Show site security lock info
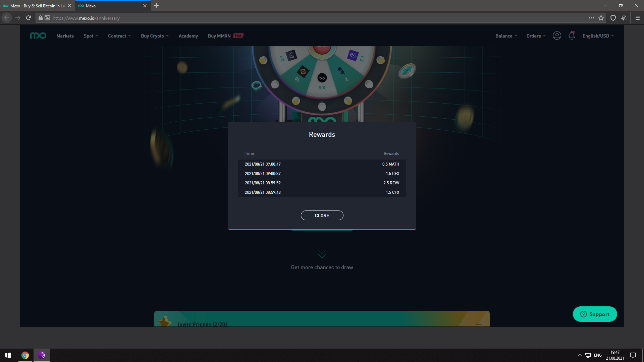This screenshot has height=362, width=644. tap(40, 18)
